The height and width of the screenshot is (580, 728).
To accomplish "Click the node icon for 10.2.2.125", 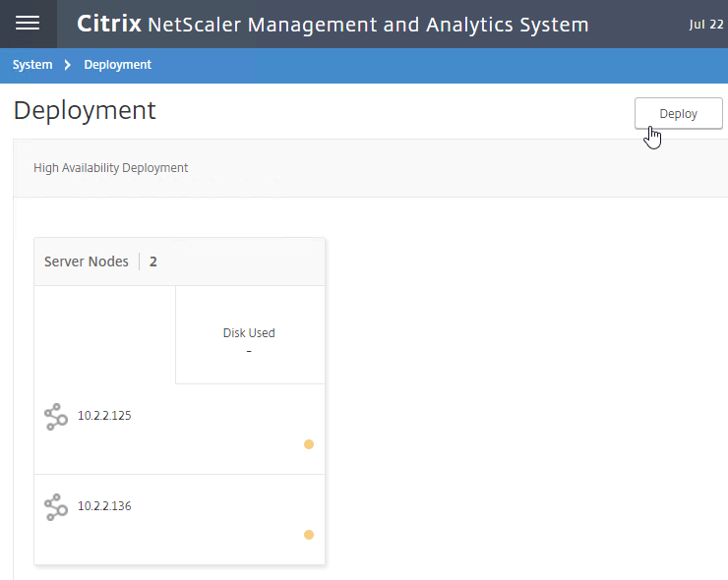I will point(56,417).
